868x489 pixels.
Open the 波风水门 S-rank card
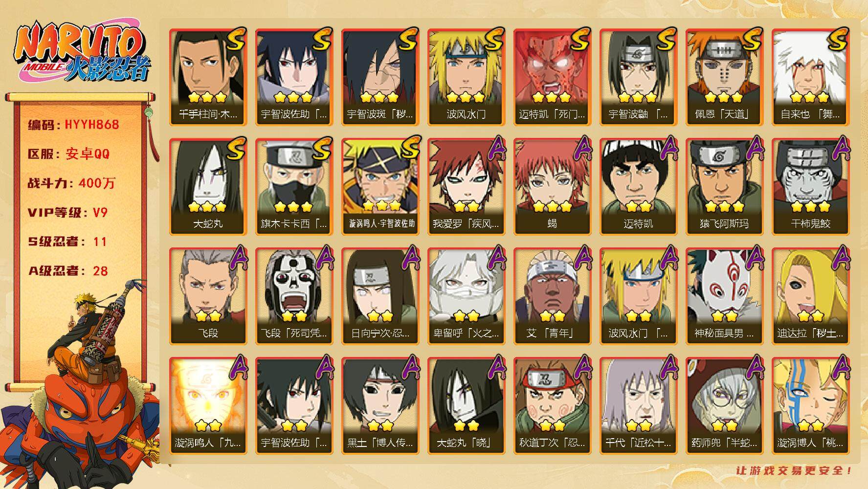[466, 77]
